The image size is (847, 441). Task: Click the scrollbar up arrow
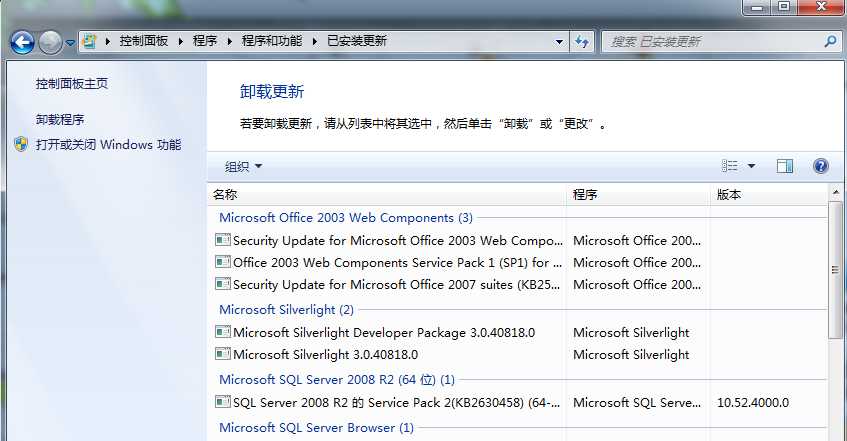pyautogui.click(x=836, y=192)
